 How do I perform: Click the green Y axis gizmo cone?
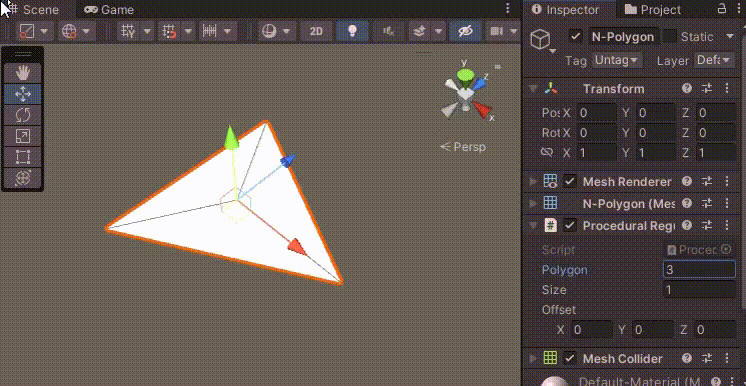[x=465, y=76]
